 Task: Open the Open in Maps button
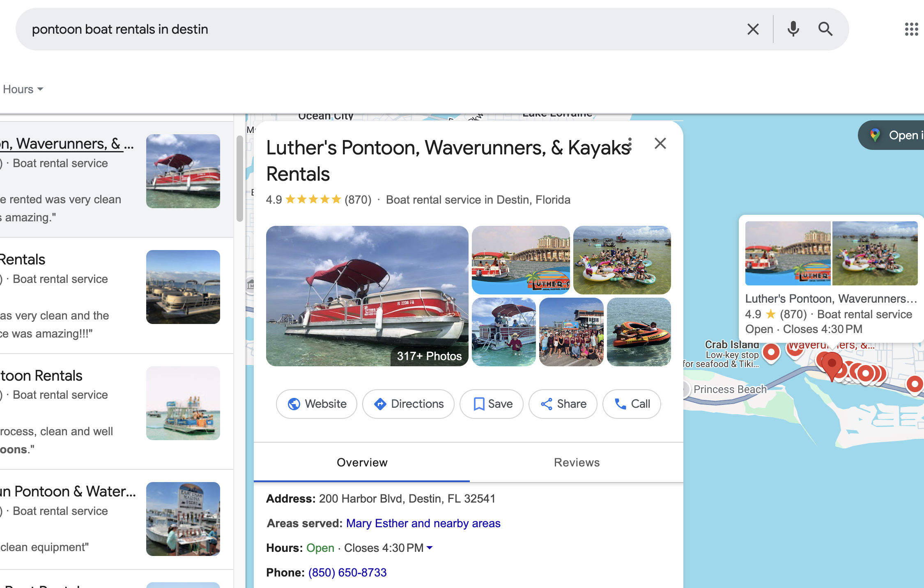point(891,135)
